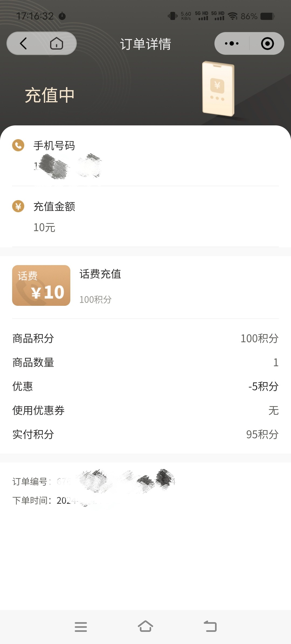Tap the yuan coin icon

click(18, 206)
